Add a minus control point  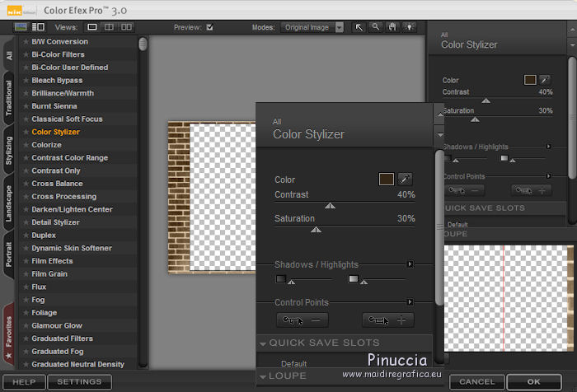coord(302,320)
